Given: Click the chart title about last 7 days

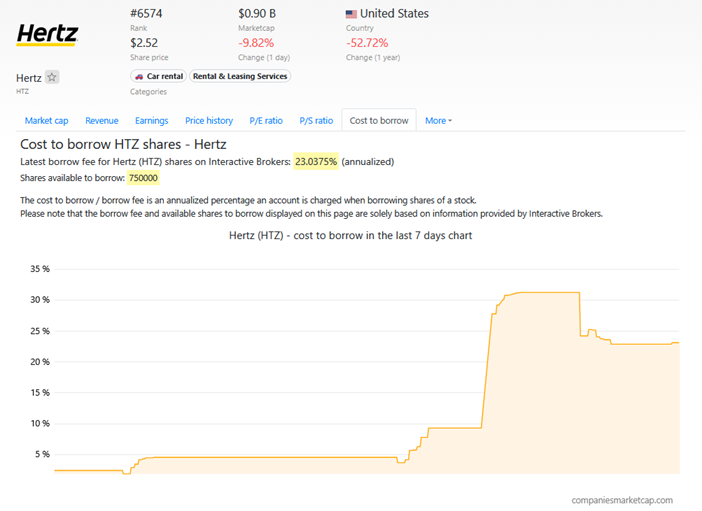Looking at the screenshot, I should click(351, 236).
